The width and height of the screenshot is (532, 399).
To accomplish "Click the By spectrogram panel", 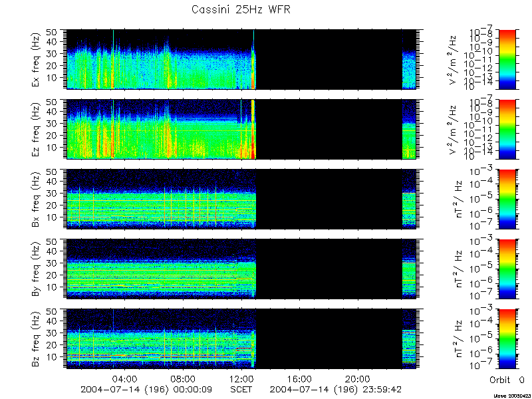I will click(x=241, y=269).
